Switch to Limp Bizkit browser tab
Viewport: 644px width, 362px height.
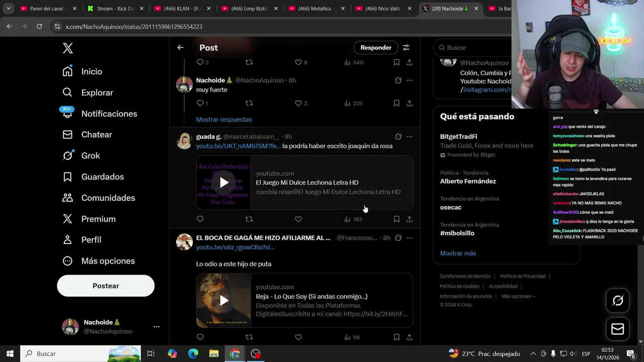point(249,9)
